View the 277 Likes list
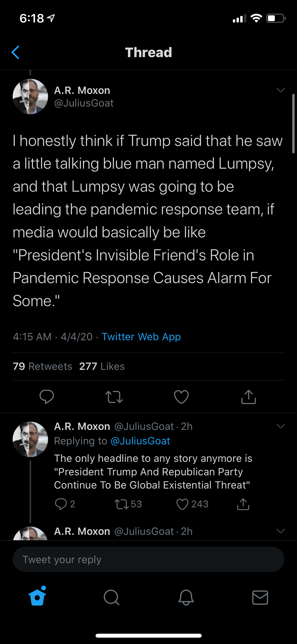Viewport: 297px width, 644px height. click(102, 366)
